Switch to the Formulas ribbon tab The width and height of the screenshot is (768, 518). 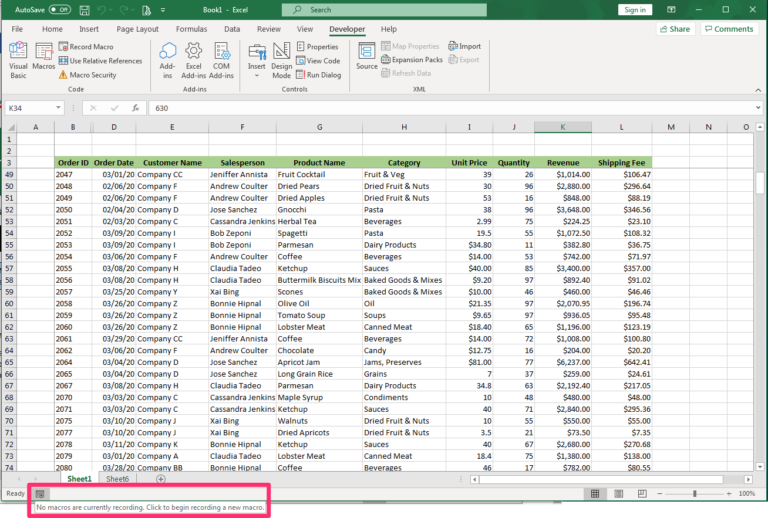point(191,29)
